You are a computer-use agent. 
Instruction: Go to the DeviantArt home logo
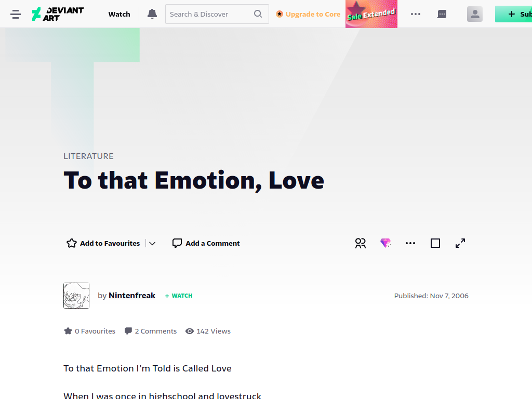click(x=58, y=14)
